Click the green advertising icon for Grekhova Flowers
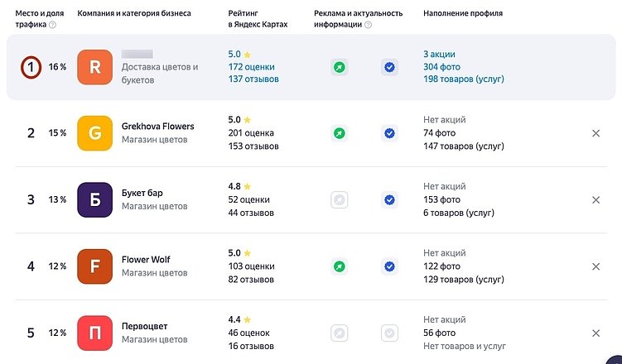Image resolution: width=622 pixels, height=364 pixels. (339, 133)
